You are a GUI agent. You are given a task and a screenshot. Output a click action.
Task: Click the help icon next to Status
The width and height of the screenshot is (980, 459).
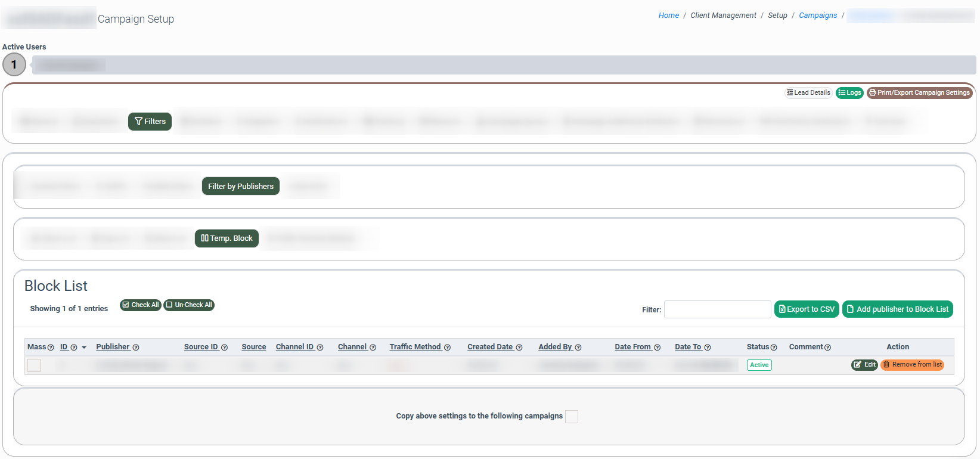[774, 348]
